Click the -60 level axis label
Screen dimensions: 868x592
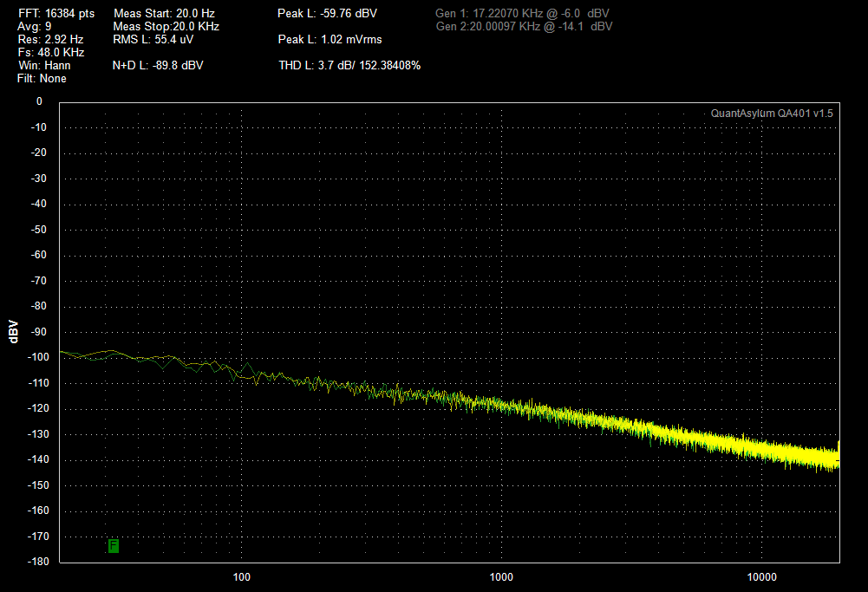[39, 255]
